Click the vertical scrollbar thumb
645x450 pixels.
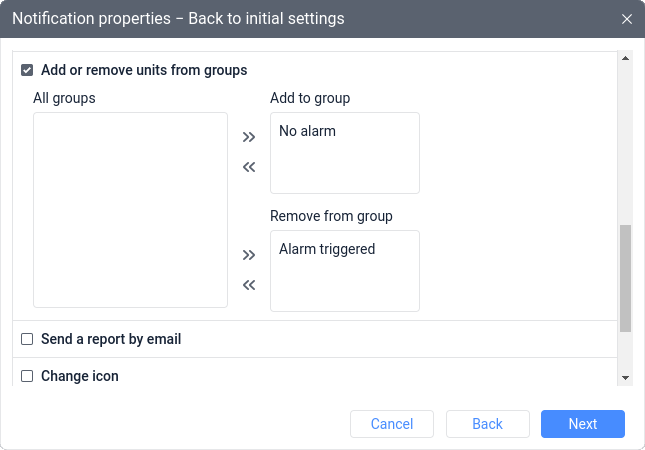626,278
